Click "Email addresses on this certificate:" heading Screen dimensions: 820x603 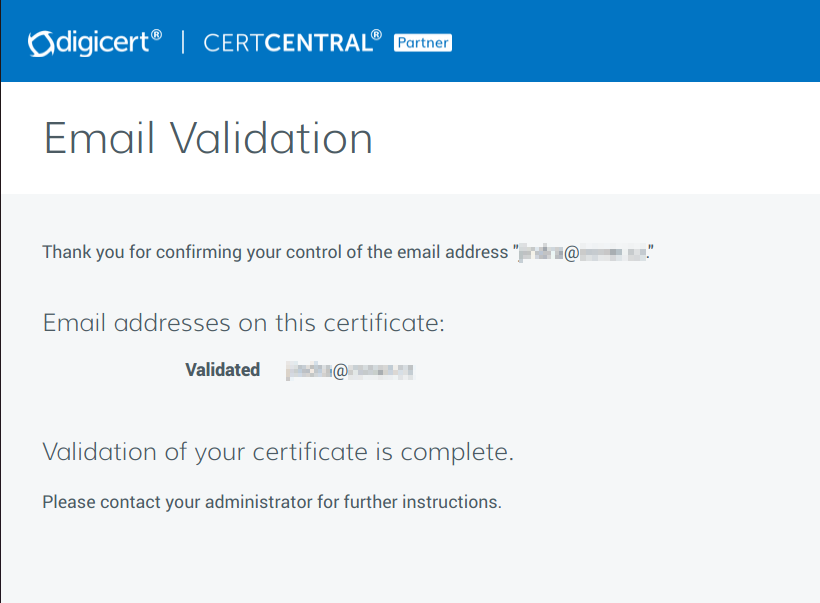pos(243,323)
